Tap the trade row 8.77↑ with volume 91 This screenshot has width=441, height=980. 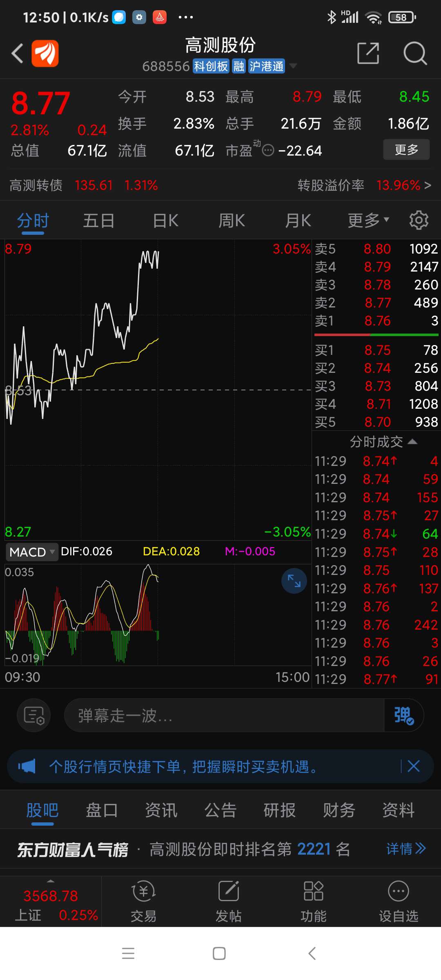[376, 679]
